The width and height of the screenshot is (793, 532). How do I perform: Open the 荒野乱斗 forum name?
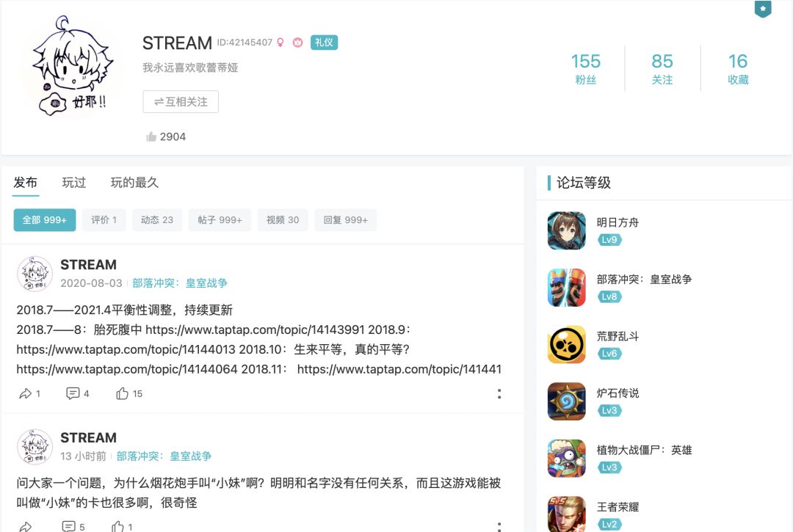click(x=618, y=336)
